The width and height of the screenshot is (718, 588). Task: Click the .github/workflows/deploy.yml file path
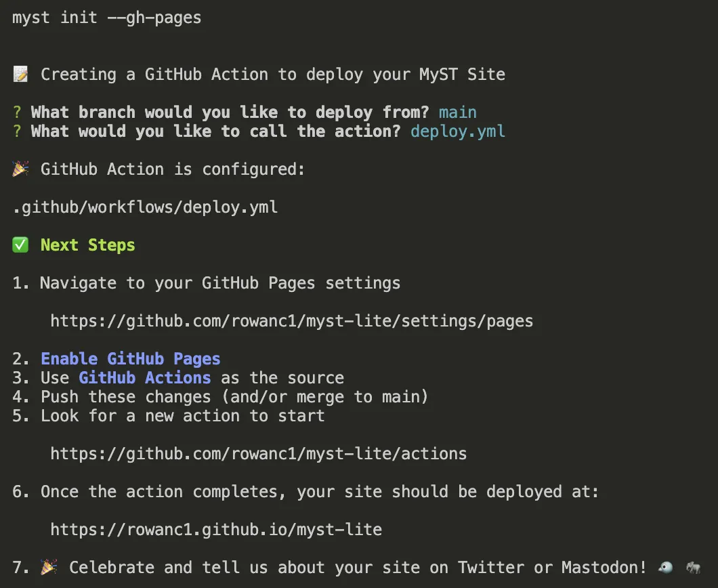coord(145,207)
